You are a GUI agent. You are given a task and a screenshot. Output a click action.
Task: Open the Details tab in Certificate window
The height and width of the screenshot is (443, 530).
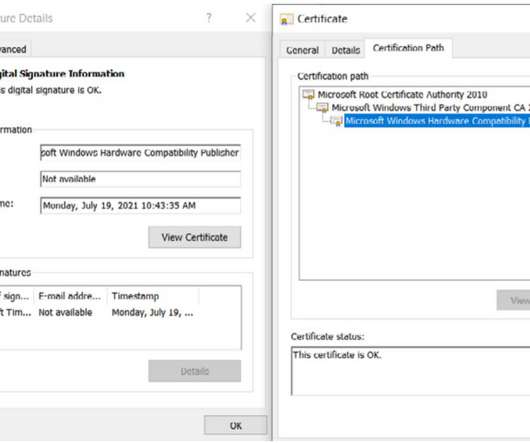pos(345,50)
